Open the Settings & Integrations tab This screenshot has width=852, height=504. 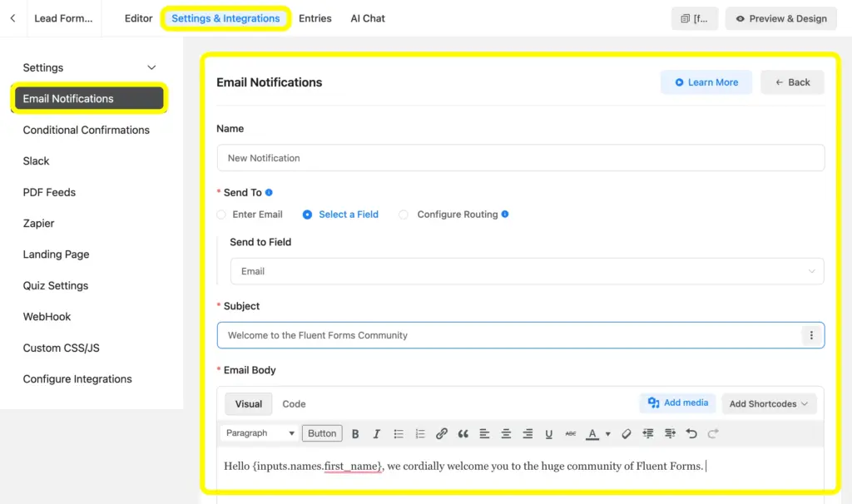(x=225, y=18)
